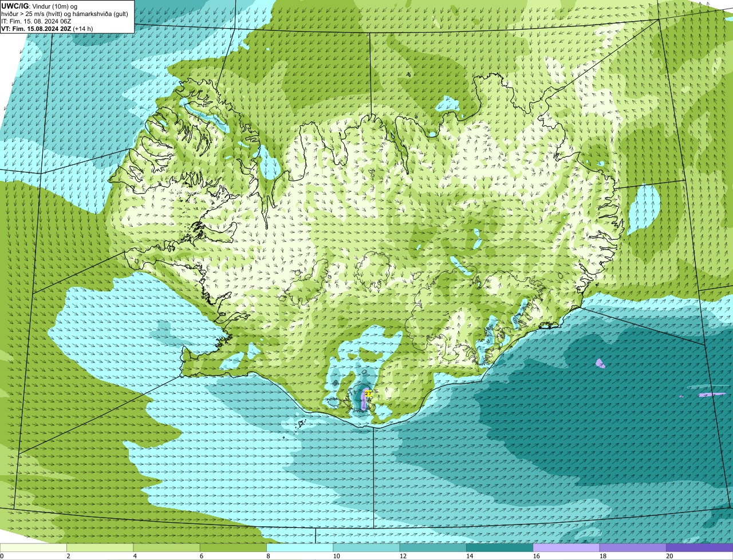
Task: Click the legend value '20'
Action: click(669, 556)
